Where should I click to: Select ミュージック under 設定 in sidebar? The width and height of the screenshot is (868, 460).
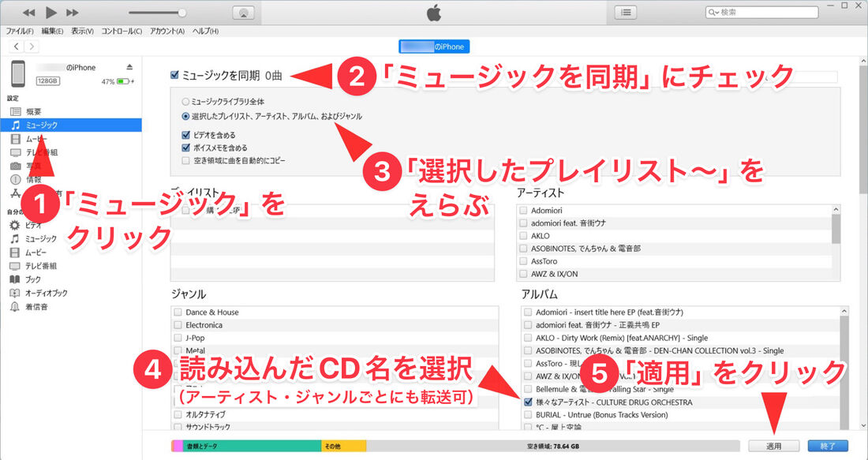click(x=71, y=125)
